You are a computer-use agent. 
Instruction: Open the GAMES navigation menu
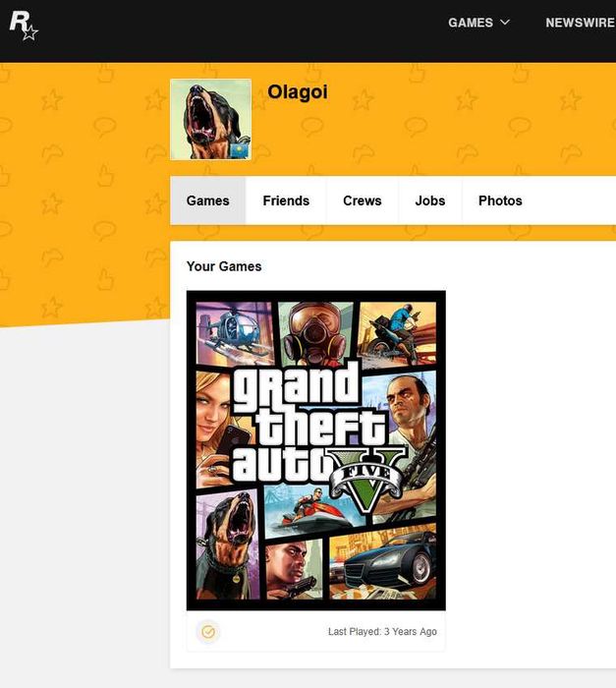[x=471, y=23]
